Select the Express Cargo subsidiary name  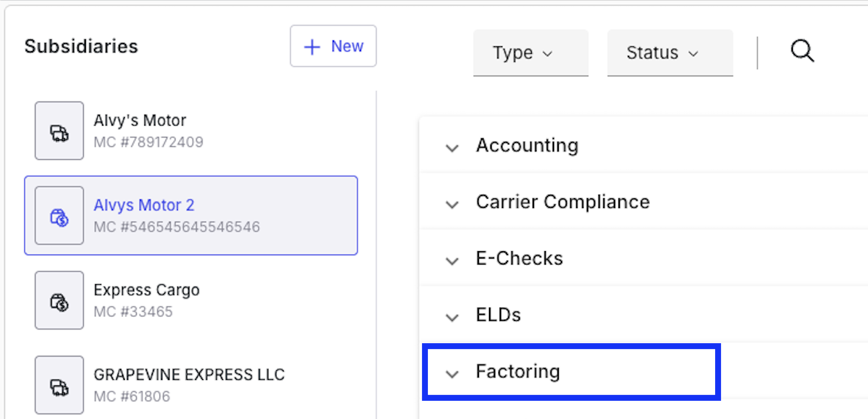click(147, 290)
